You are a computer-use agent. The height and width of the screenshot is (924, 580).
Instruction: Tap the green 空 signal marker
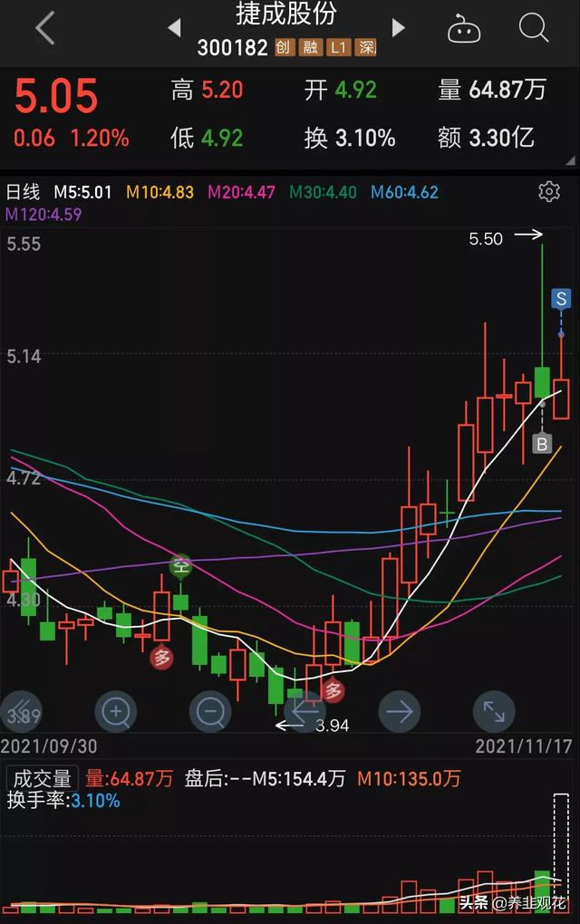click(181, 565)
